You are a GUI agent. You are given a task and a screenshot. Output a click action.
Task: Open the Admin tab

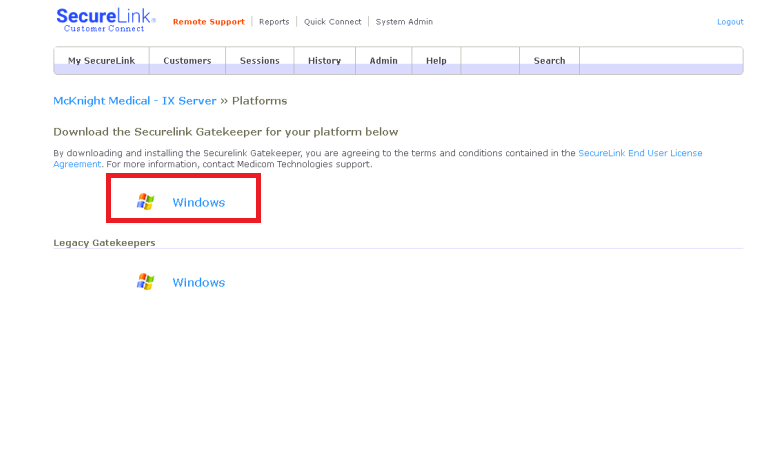[384, 60]
